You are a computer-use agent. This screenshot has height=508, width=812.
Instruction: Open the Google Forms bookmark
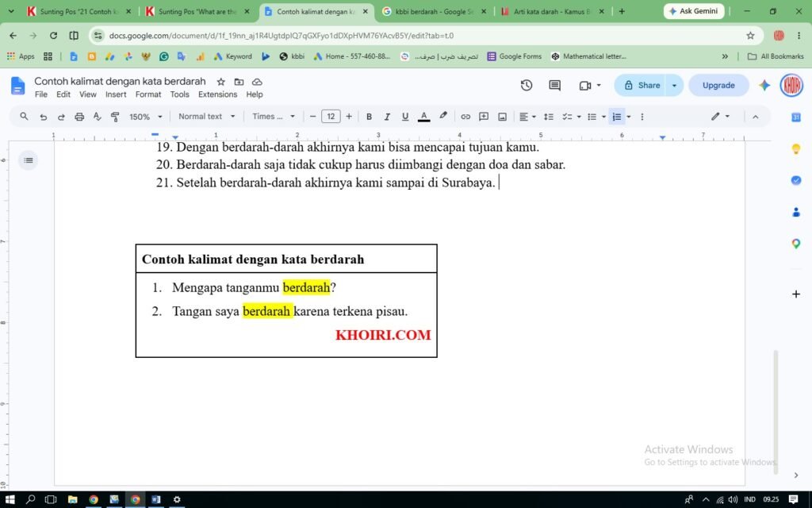pyautogui.click(x=514, y=56)
